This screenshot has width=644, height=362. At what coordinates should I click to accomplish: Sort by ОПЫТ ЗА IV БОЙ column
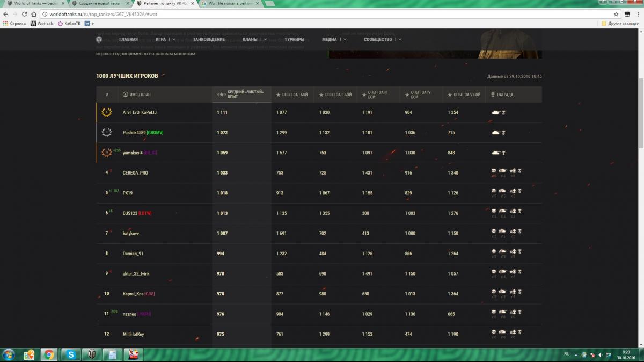coord(421,95)
